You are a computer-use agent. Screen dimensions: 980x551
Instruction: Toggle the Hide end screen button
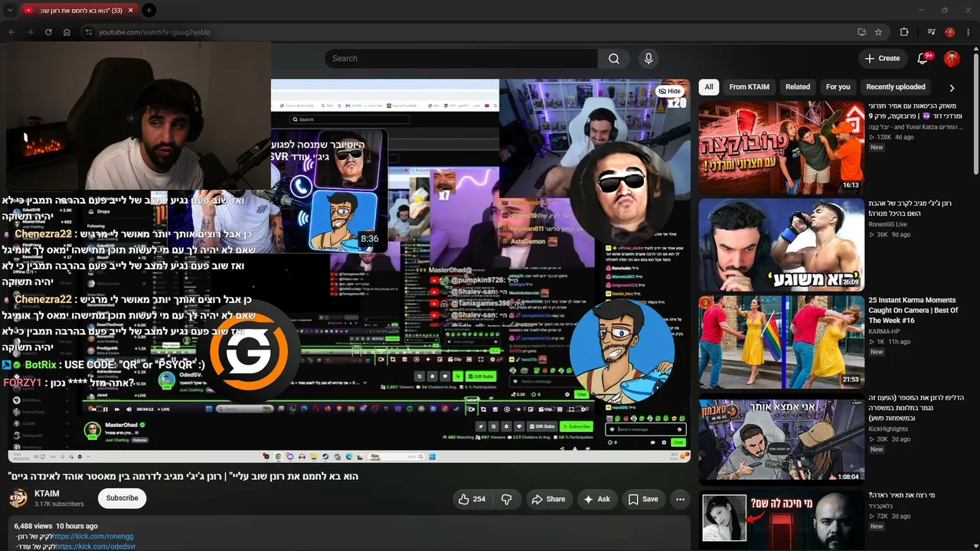click(669, 91)
